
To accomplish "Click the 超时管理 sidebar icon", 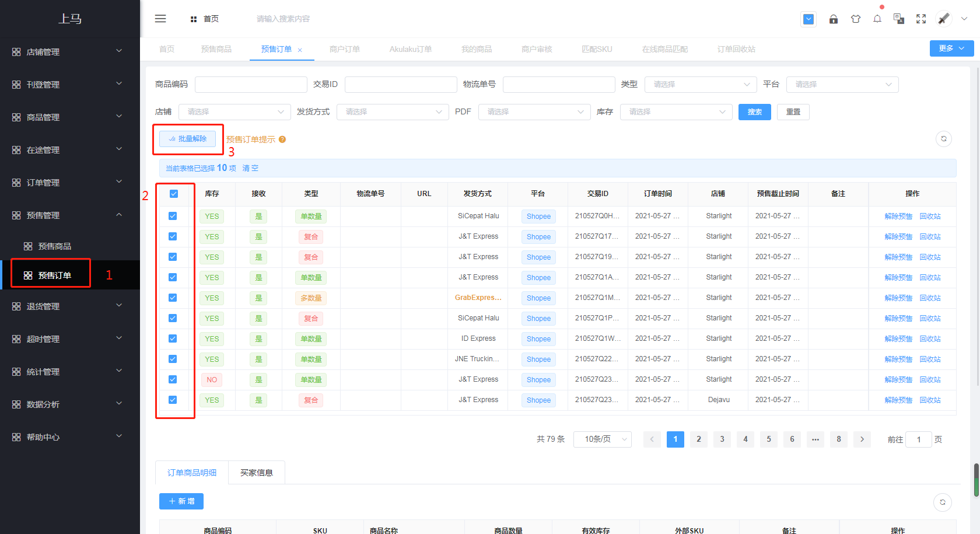I will [16, 339].
